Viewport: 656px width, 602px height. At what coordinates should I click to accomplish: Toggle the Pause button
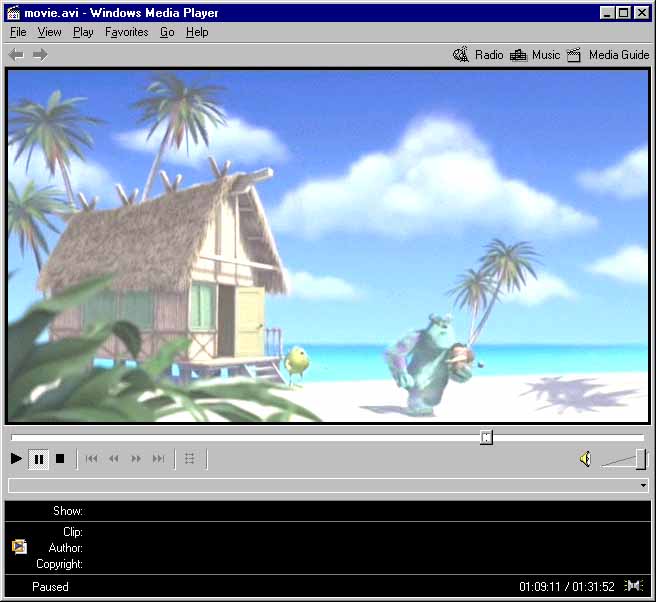(39, 459)
